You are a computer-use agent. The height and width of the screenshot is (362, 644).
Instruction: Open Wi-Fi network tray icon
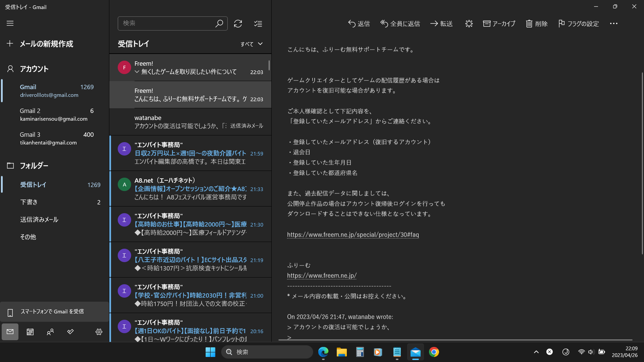[581, 352]
